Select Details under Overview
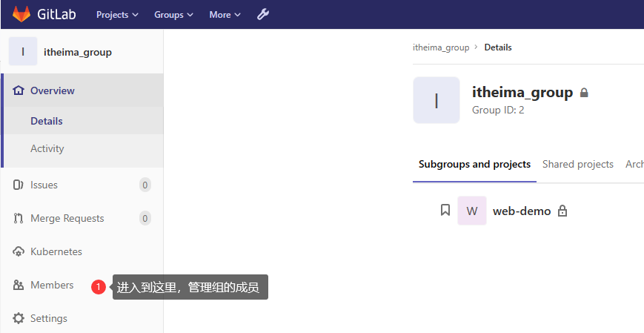The image size is (644, 333). tap(82, 121)
